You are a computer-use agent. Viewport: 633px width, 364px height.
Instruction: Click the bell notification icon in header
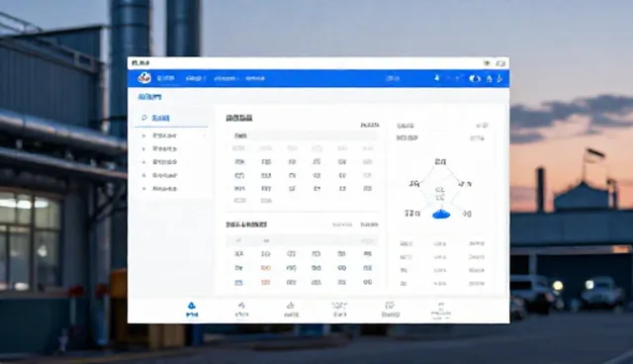tap(437, 78)
